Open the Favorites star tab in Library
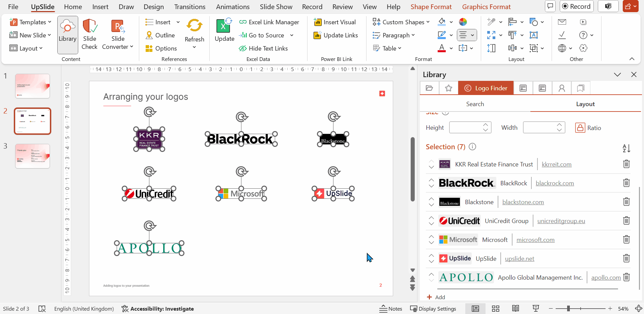The image size is (644, 314). [448, 88]
